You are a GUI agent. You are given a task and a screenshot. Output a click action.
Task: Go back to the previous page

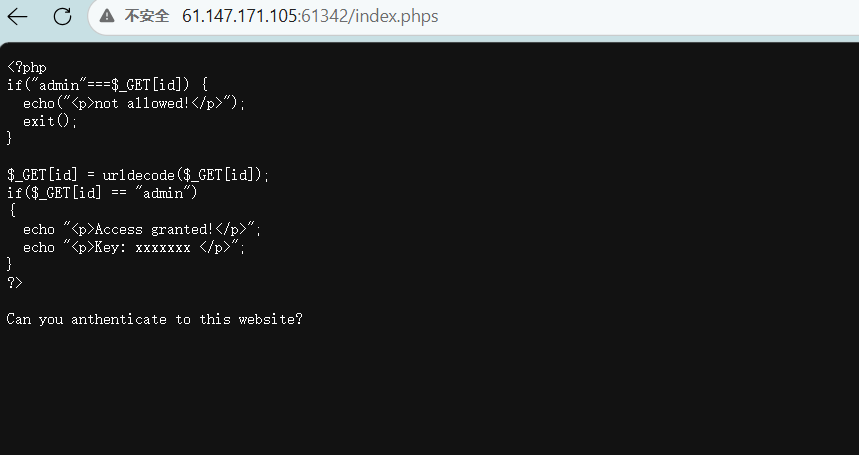pyautogui.click(x=18, y=17)
